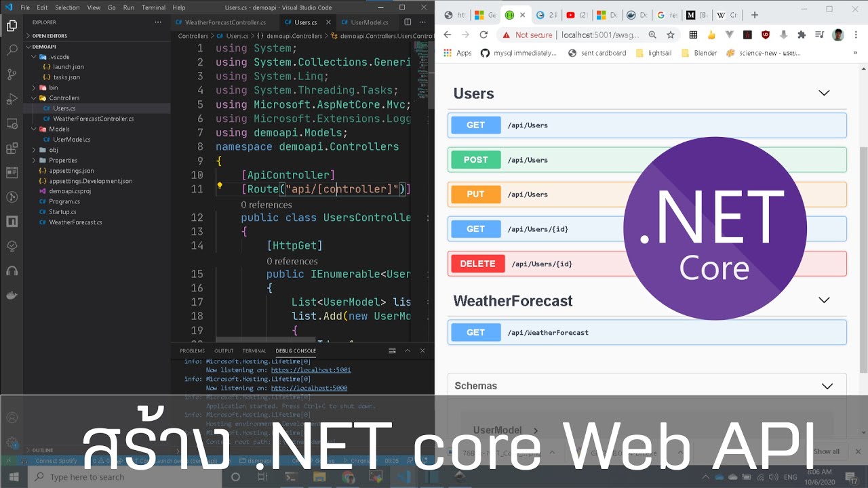Open the Selection menu

click(67, 7)
